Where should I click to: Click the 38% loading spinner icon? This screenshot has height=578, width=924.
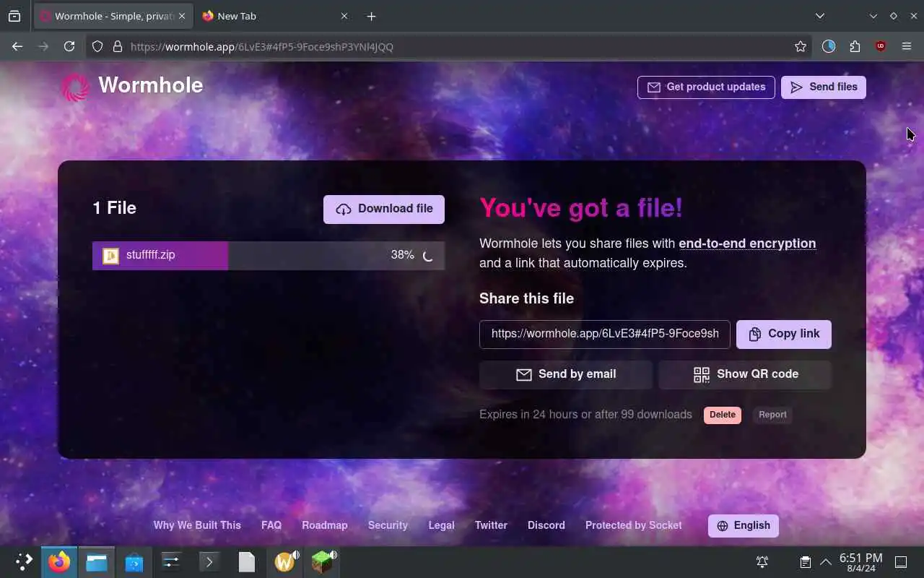pyautogui.click(x=427, y=256)
